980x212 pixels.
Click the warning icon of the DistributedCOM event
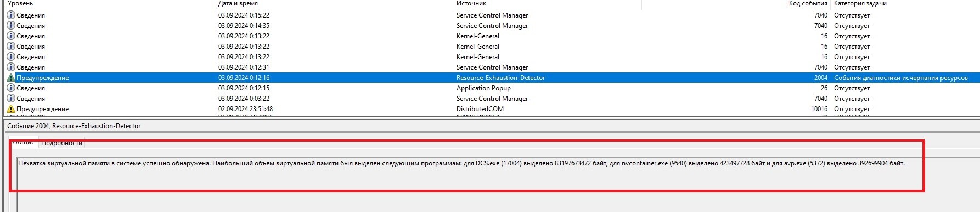[11, 109]
